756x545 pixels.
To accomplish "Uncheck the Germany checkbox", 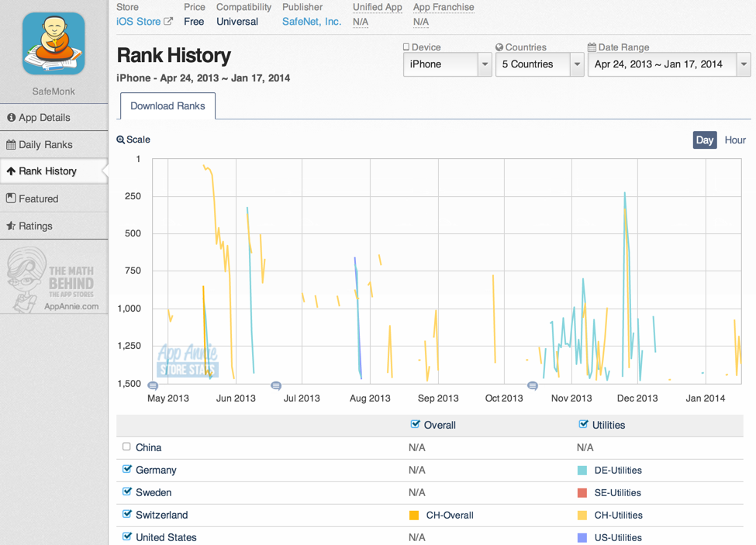I will [x=126, y=469].
